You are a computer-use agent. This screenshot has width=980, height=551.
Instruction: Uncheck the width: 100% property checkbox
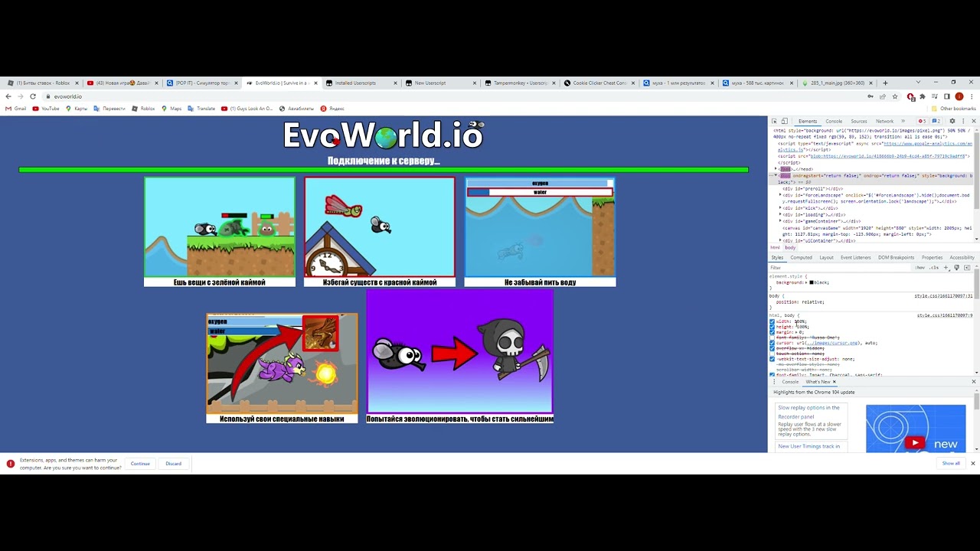pyautogui.click(x=772, y=321)
